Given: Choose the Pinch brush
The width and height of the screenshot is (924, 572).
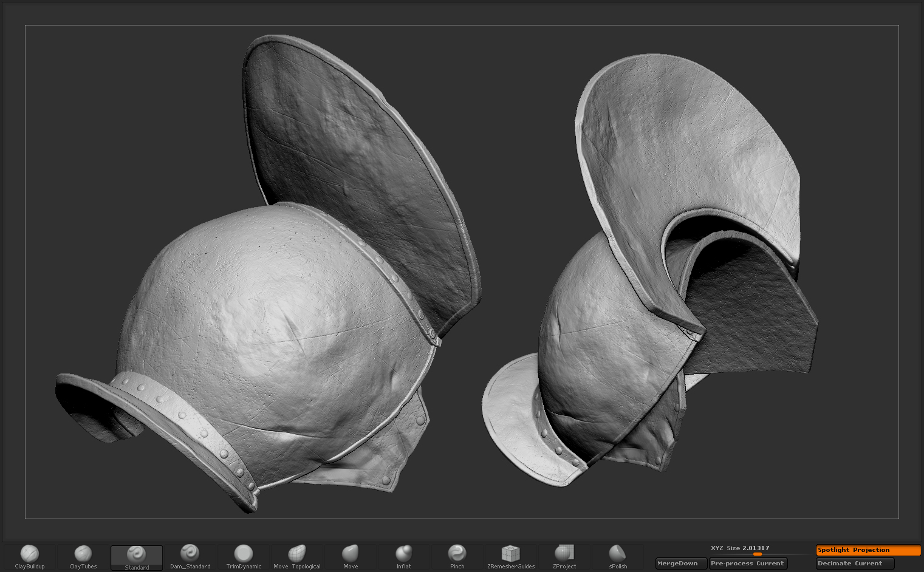Looking at the screenshot, I should click(x=457, y=557).
